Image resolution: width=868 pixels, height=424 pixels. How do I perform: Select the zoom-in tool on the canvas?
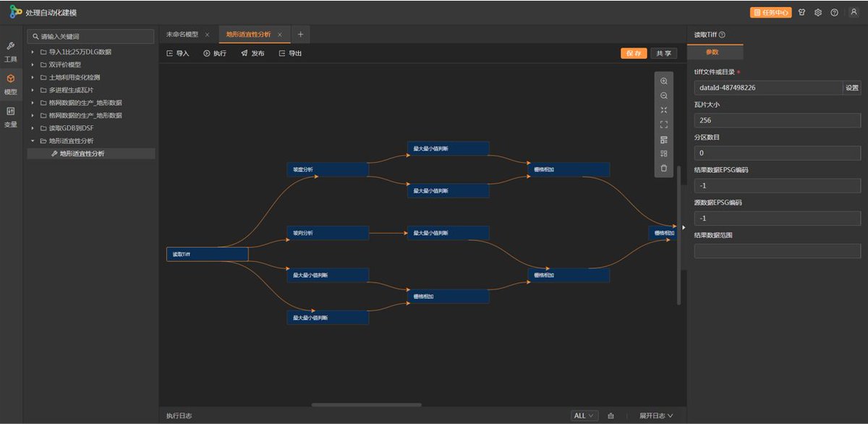pos(663,81)
